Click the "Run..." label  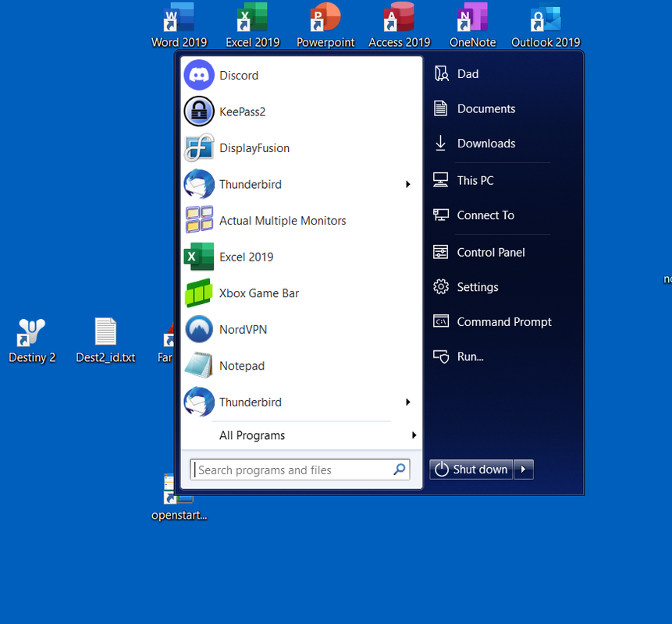tap(470, 356)
